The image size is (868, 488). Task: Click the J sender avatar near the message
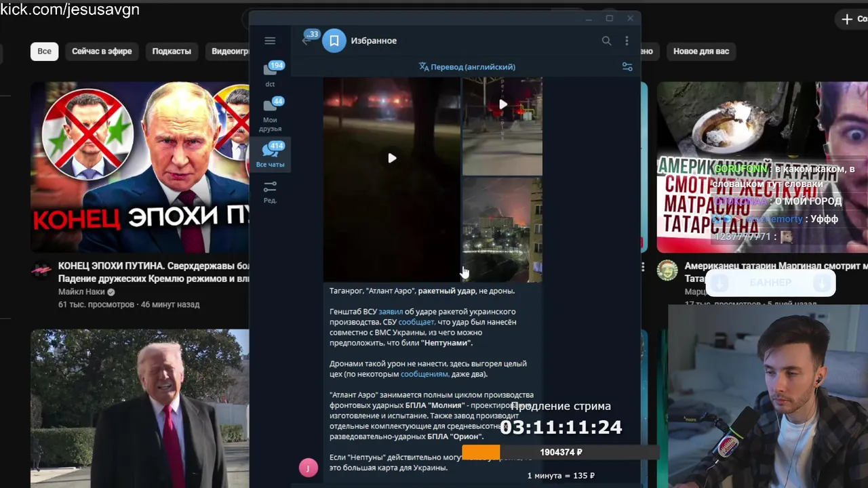click(308, 468)
